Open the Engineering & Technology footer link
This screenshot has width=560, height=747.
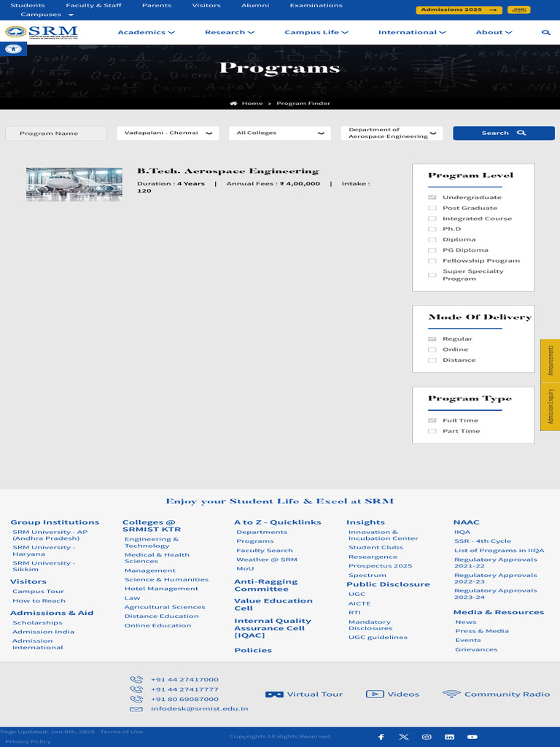coord(152,543)
